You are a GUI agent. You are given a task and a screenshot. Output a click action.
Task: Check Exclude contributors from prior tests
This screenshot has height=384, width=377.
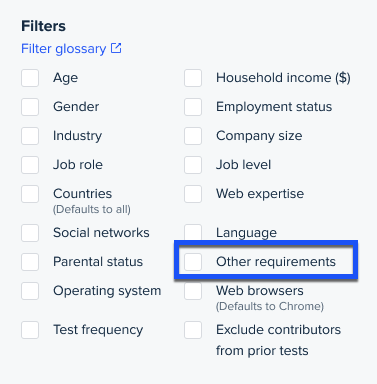[x=193, y=330]
